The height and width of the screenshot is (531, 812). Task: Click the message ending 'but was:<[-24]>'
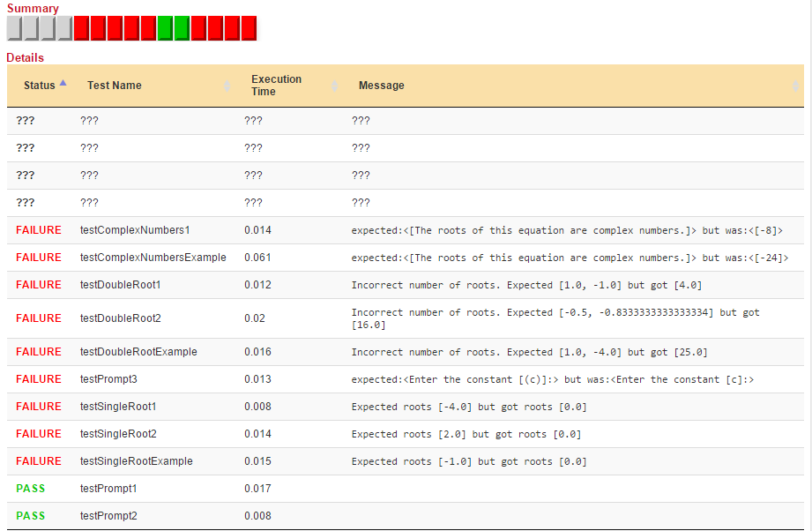click(x=570, y=258)
